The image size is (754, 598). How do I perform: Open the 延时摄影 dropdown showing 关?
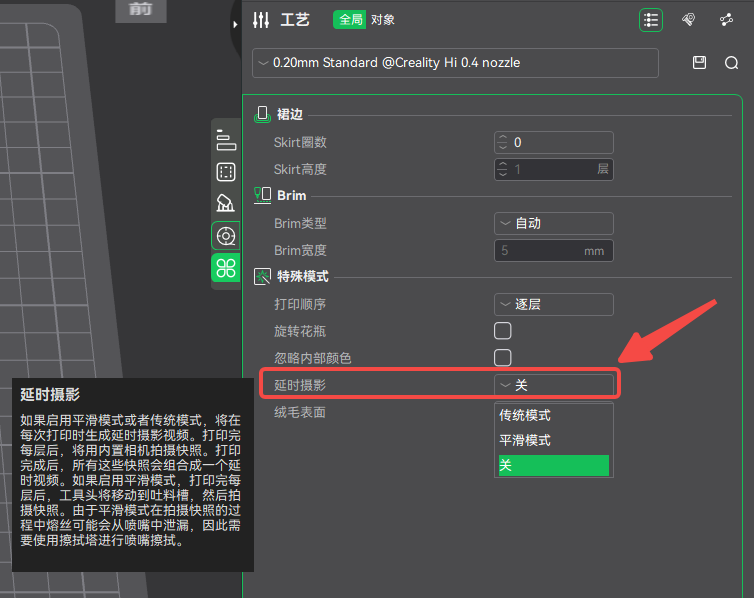553,385
